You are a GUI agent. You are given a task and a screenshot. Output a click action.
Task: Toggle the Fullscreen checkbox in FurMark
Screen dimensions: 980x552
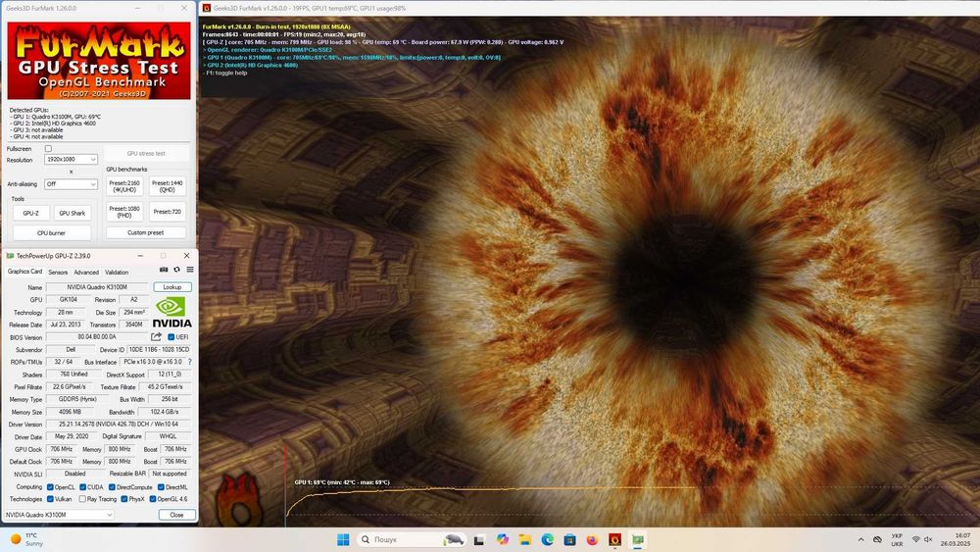(x=48, y=149)
